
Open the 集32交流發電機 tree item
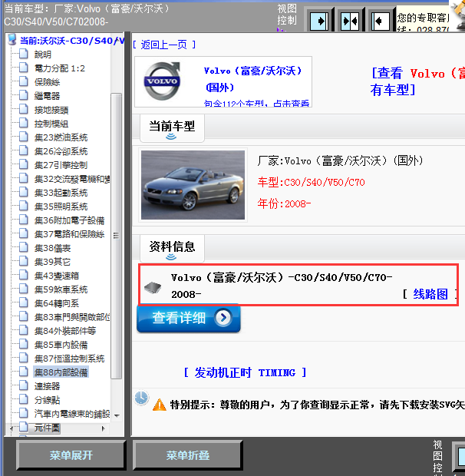pyautogui.click(x=72, y=179)
